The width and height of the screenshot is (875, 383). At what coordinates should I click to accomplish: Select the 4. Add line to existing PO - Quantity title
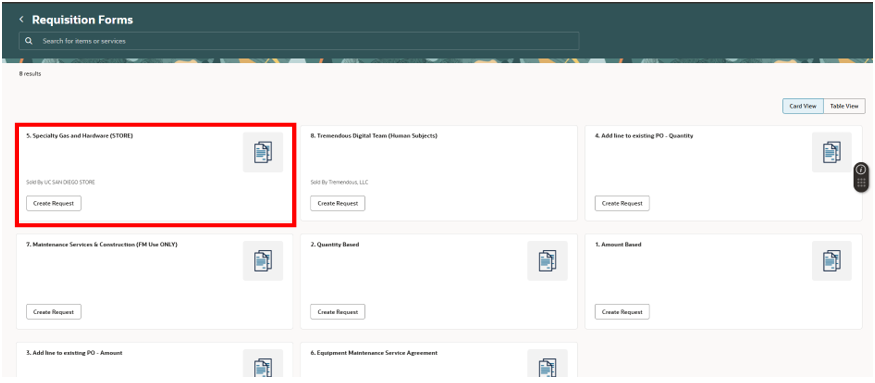644,136
